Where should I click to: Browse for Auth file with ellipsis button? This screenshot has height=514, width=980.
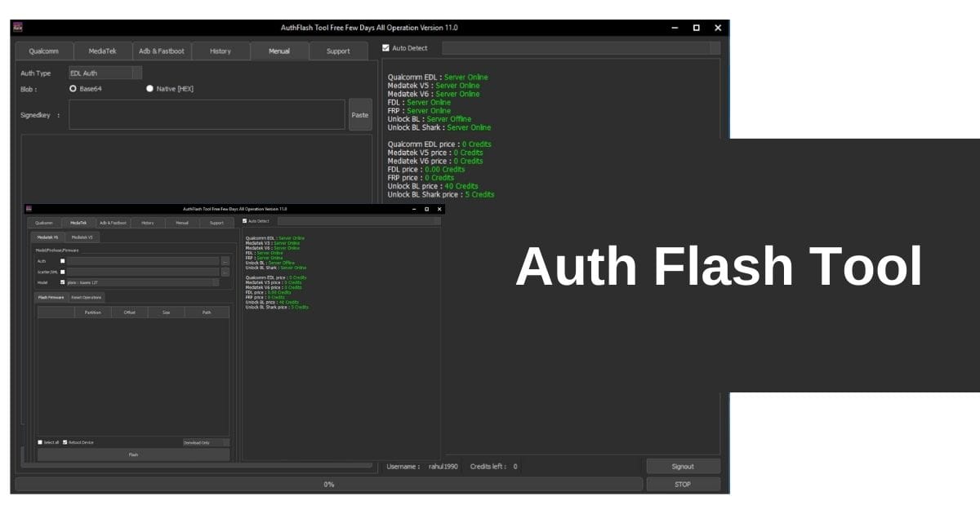pos(225,261)
